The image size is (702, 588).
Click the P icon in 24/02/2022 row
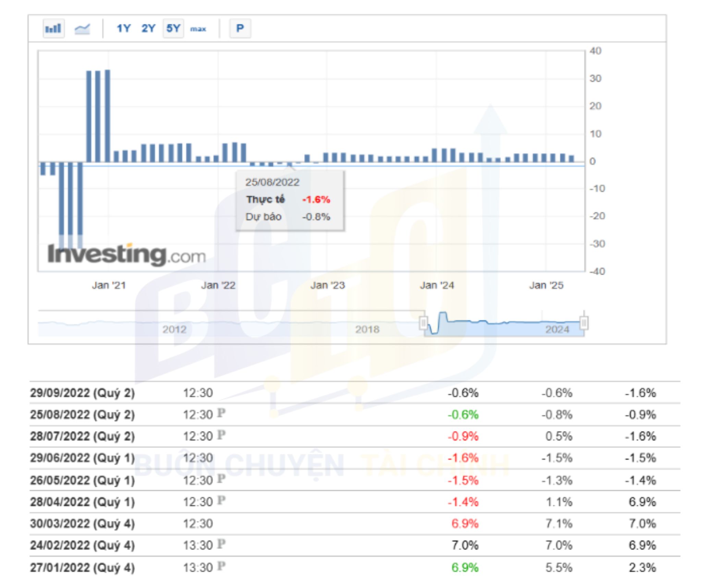(221, 544)
